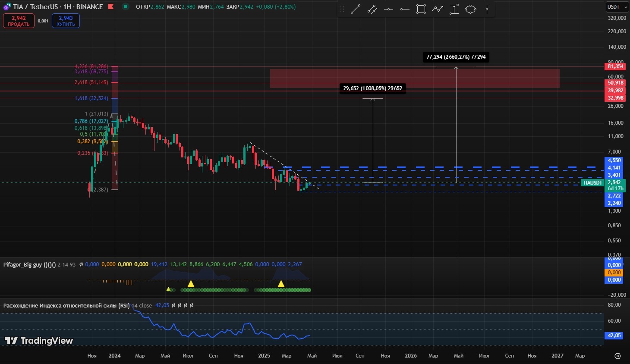630x364 pixels.
Task: Click the RSI 42,05 axis value label
Action: point(614,336)
